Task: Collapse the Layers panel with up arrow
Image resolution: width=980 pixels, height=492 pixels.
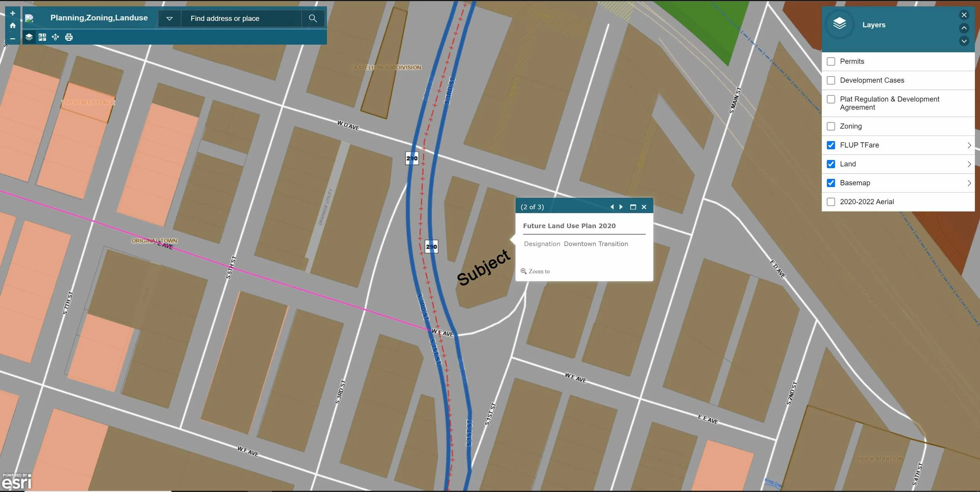Action: coord(964,28)
